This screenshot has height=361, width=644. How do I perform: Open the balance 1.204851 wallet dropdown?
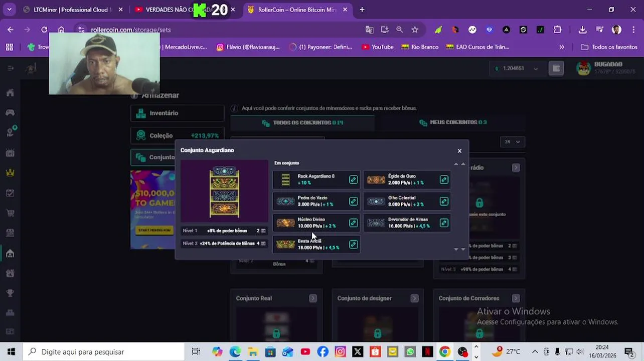(x=516, y=68)
